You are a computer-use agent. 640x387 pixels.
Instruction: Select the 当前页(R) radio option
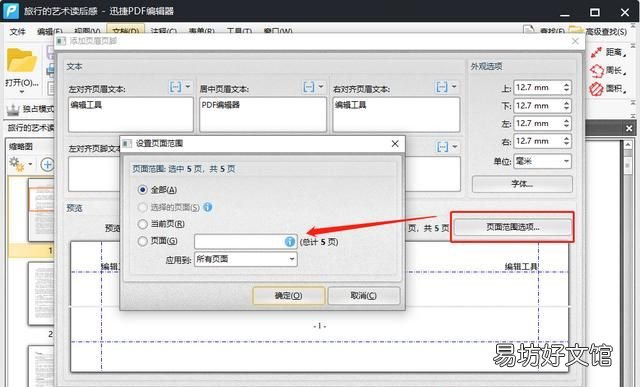tap(142, 224)
